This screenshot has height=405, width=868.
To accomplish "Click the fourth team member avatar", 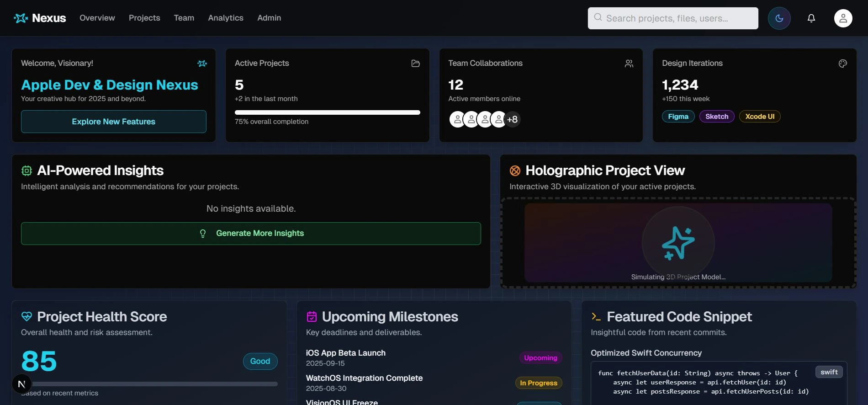I will [498, 119].
